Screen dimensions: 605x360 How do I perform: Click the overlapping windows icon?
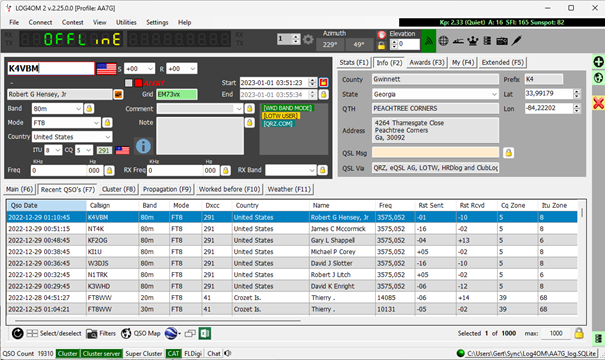[x=190, y=333]
